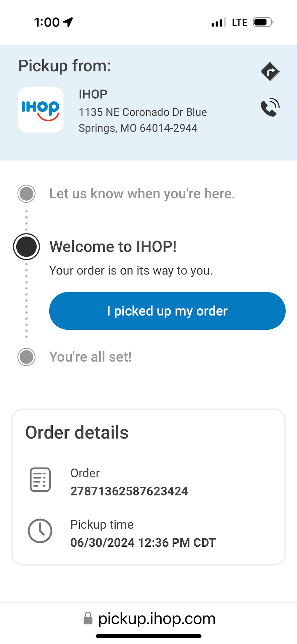Tap the cellular signal bars icon
The height and width of the screenshot is (644, 297).
point(219,22)
